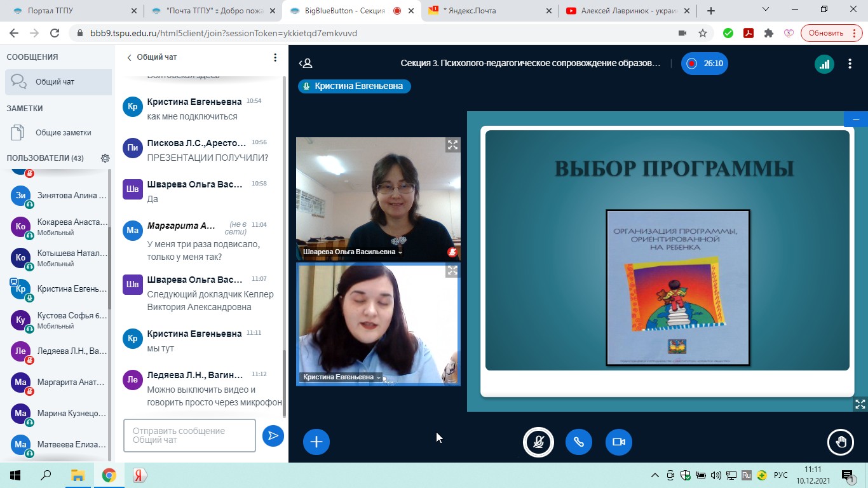This screenshot has height=488, width=868.
Task: Select user Ледяева Л.Н. in the list
Action: (58, 351)
